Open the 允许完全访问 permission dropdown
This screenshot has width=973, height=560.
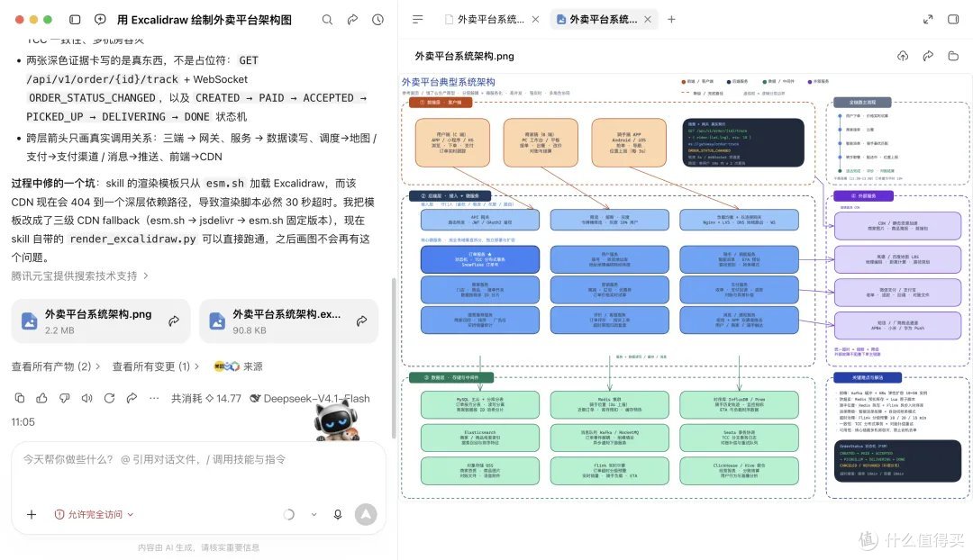click(95, 514)
